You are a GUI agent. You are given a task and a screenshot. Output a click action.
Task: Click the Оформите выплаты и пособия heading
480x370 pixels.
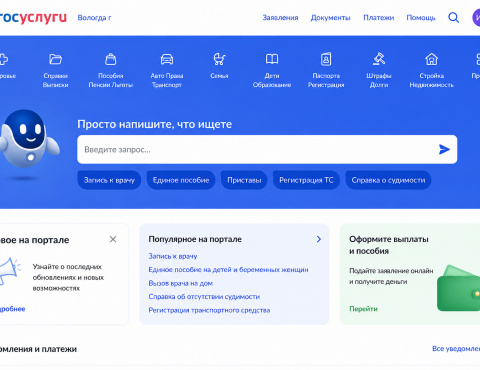(389, 245)
